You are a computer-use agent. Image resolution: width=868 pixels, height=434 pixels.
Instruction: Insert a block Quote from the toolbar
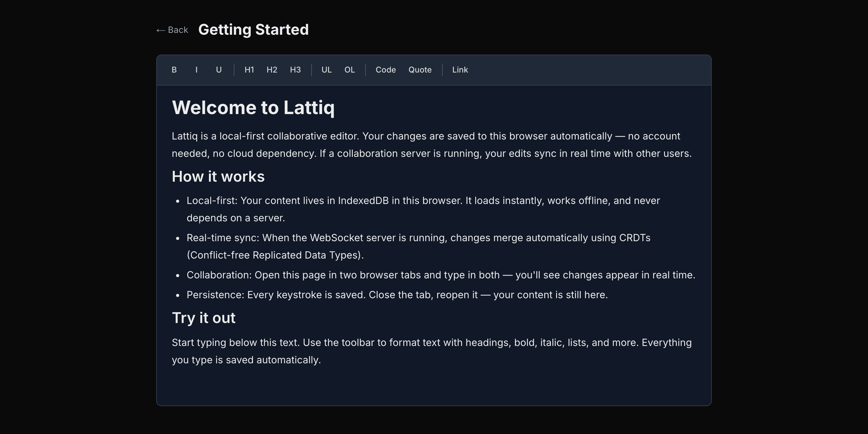[x=420, y=70]
